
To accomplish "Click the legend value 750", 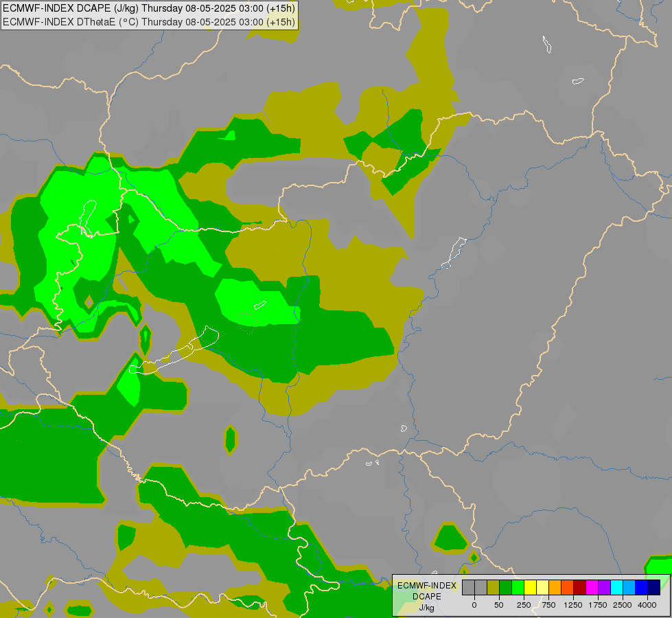I will point(548,605).
